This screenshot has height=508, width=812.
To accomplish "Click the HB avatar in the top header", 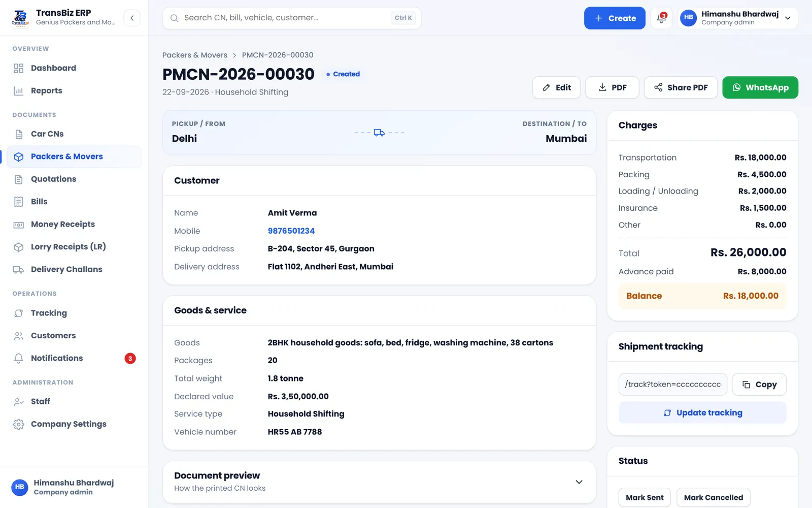I will click(x=688, y=18).
